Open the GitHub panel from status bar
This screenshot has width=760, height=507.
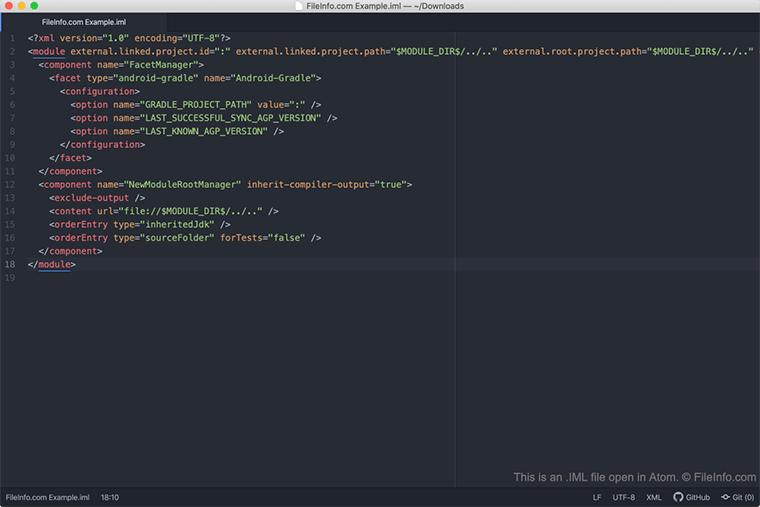[x=691, y=497]
